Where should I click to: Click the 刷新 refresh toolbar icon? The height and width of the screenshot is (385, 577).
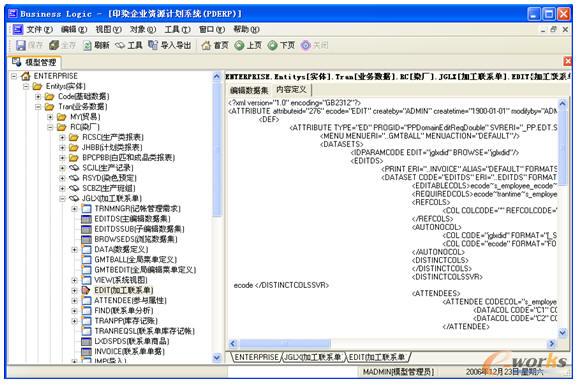87,46
